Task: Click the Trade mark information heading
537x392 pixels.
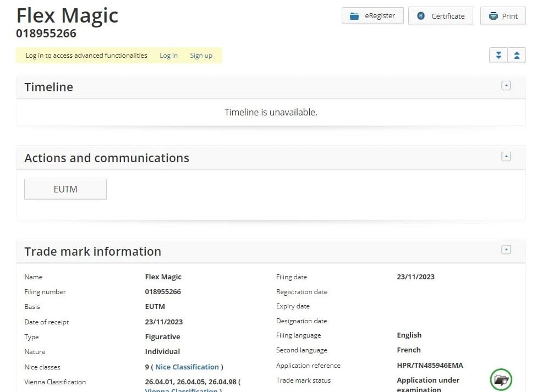Action: tap(93, 251)
